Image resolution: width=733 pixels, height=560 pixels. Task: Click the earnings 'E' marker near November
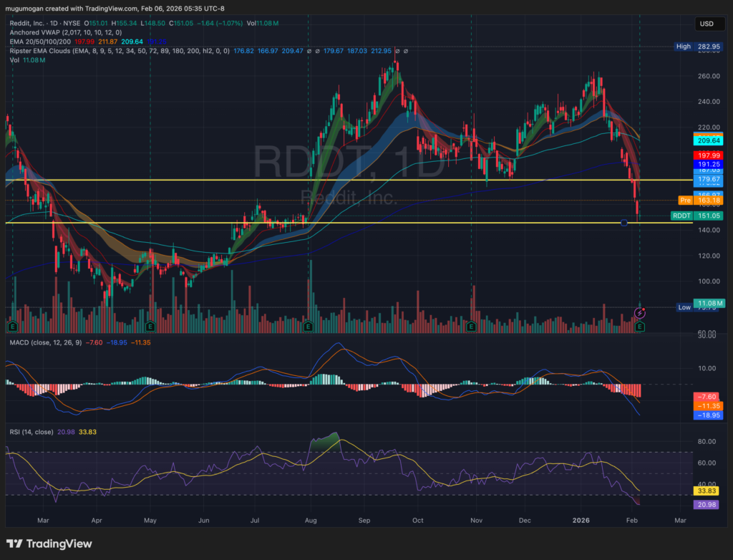(471, 327)
